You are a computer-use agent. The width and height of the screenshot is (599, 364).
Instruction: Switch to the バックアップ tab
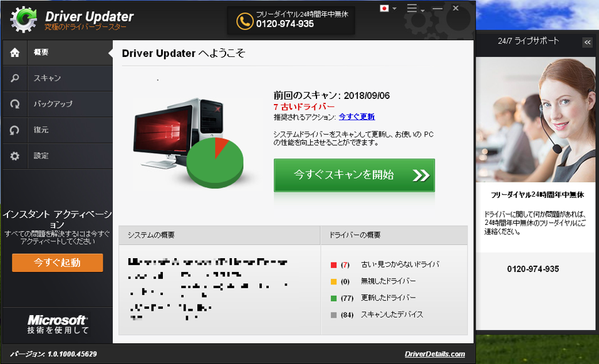coord(58,104)
